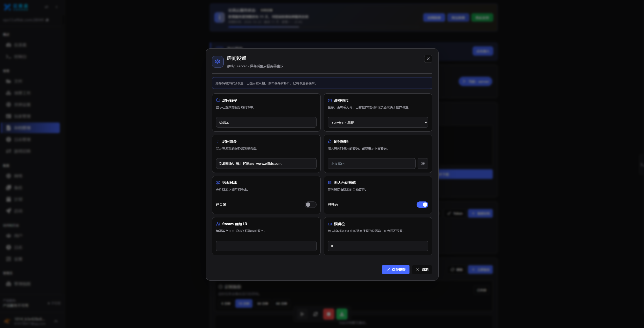The height and width of the screenshot is (328, 644).
Task: Open the 游戏模式 survival dropdown
Action: (378, 122)
